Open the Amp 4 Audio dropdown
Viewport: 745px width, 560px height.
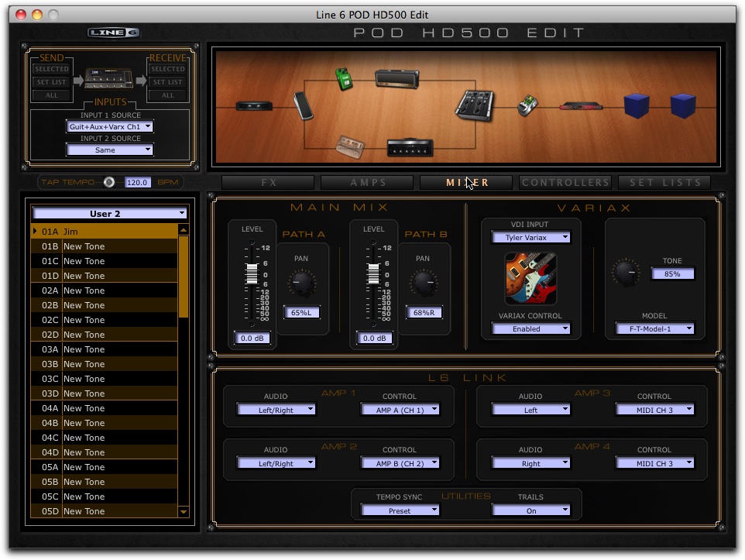coord(530,463)
